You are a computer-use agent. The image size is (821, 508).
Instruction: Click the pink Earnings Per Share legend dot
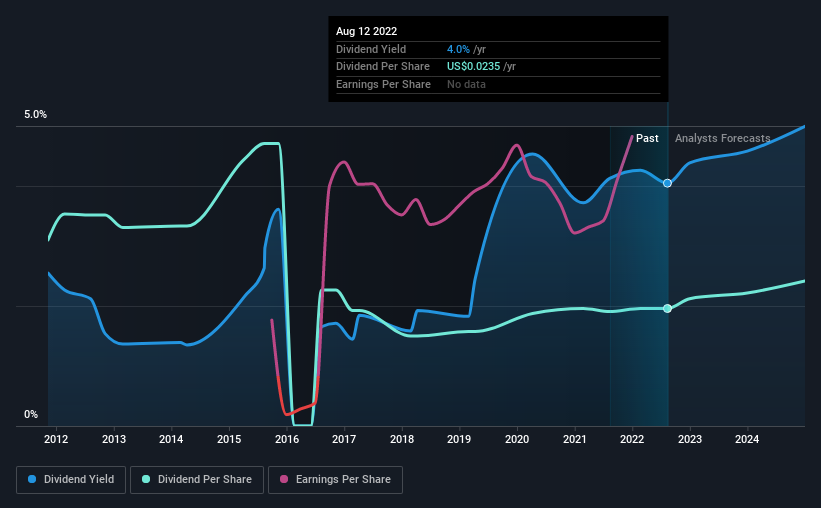[x=284, y=479]
